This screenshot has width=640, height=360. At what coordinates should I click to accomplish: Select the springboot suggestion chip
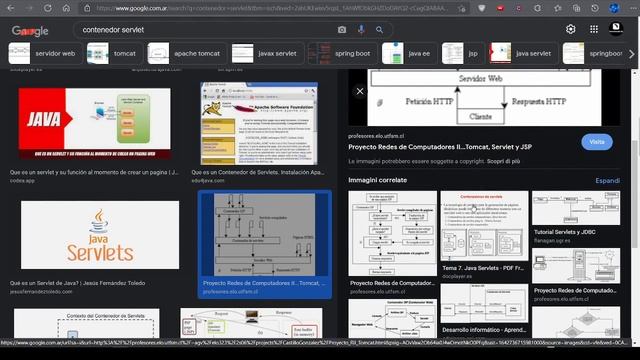(x=593, y=53)
